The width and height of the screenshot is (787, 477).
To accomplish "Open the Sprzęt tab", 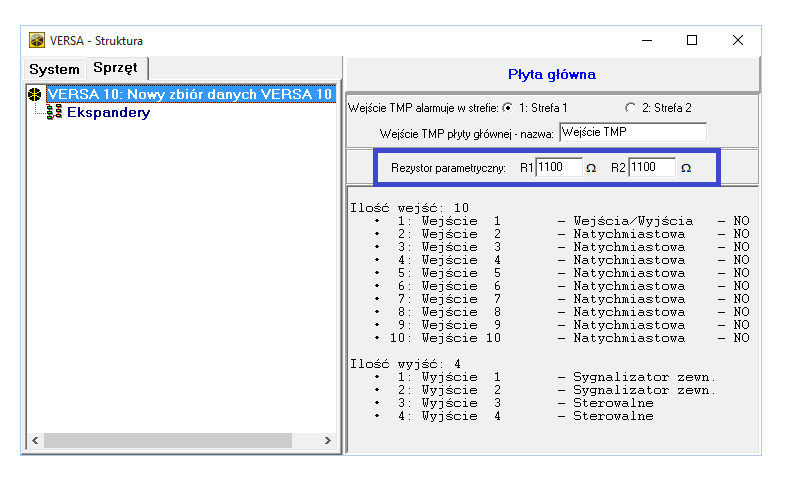I will coord(116,68).
